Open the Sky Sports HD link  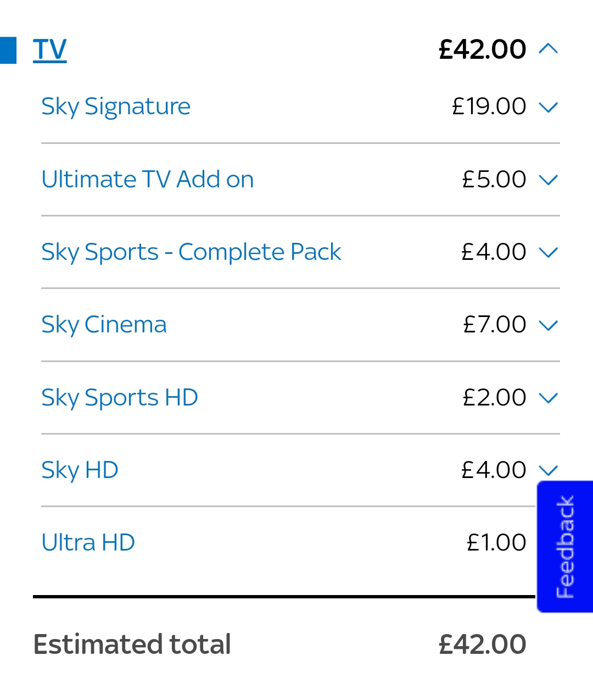pos(120,398)
